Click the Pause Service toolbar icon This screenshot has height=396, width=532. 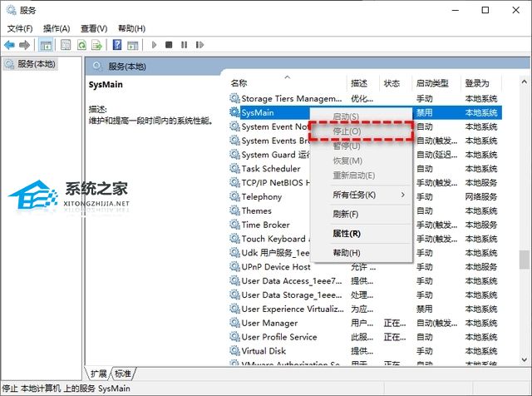[184, 45]
